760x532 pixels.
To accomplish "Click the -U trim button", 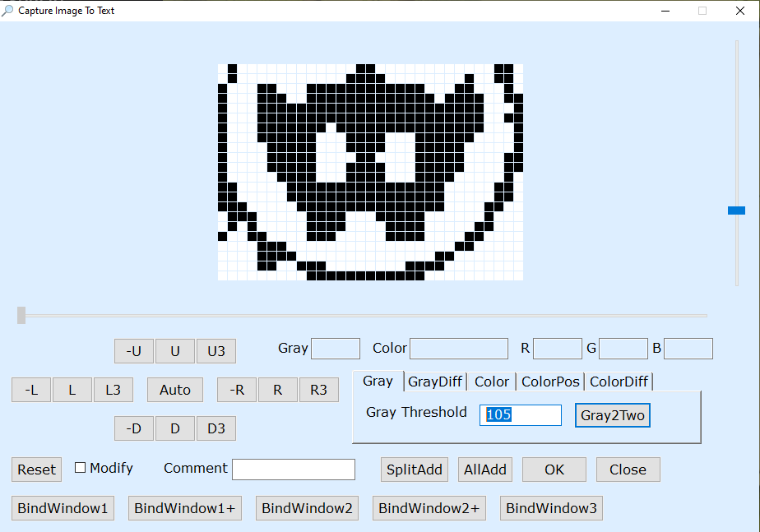I will pos(134,351).
